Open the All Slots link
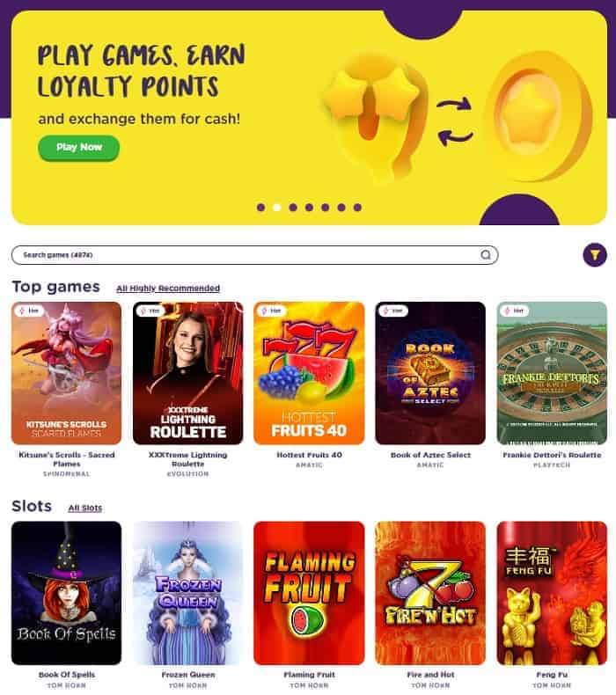Viewport: 616px width, 695px height. (85, 508)
